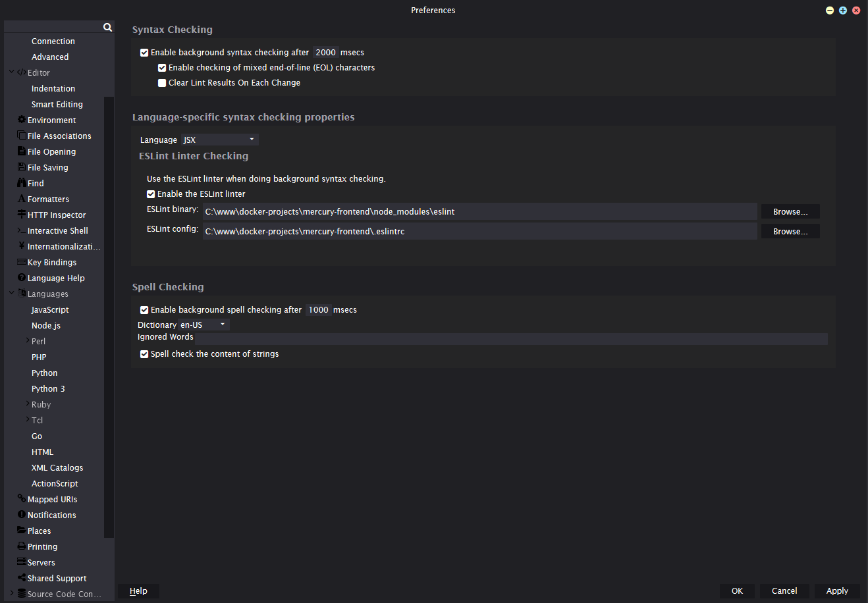Collapse the Languages tree section
Screen dimensions: 868x603
click(11, 294)
